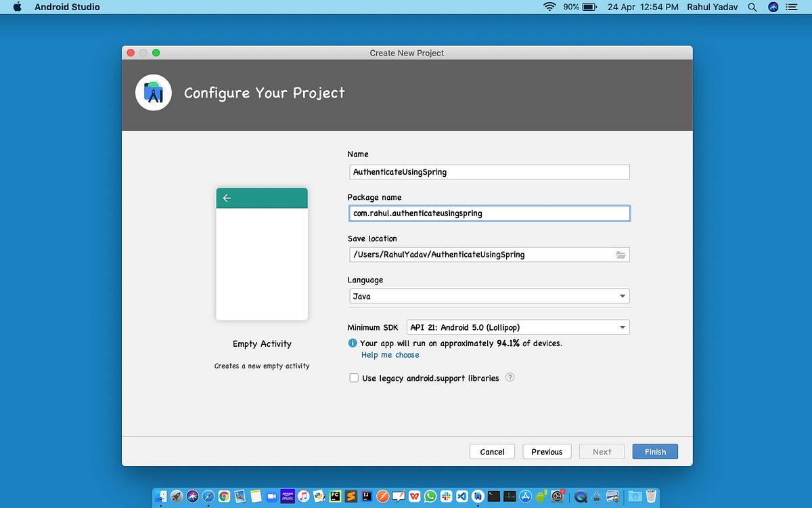This screenshot has height=508, width=812.
Task: Open WhatsApp from the dock
Action: click(430, 496)
